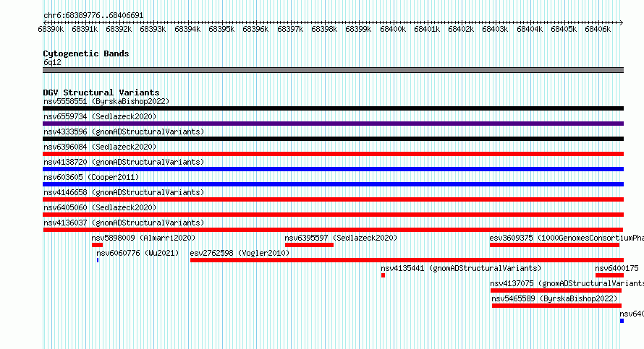Click the 68390k ruler tick label

coord(51,29)
